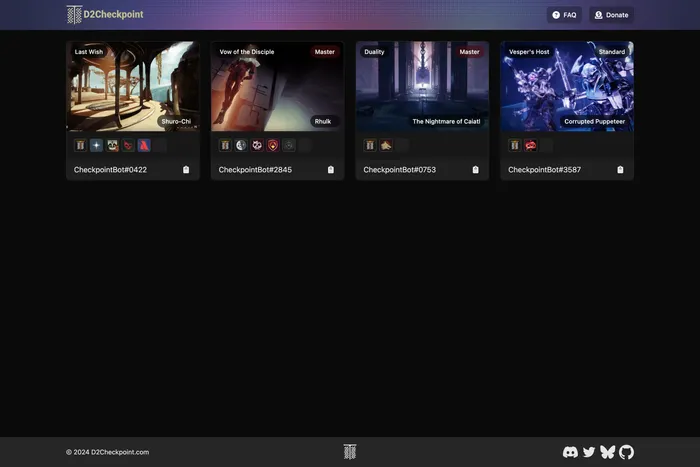Open the GitHub link in footer
This screenshot has width=700, height=467.
626,452
